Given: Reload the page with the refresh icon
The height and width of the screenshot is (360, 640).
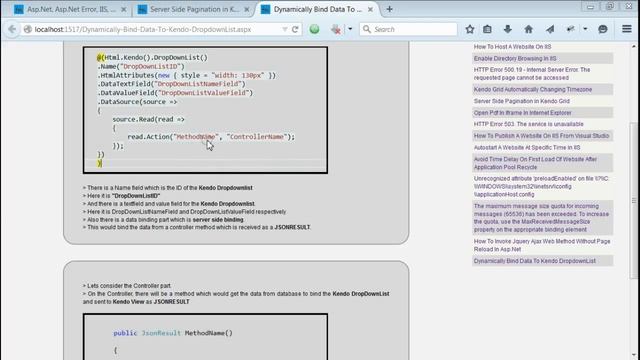Looking at the screenshot, I should 295,29.
